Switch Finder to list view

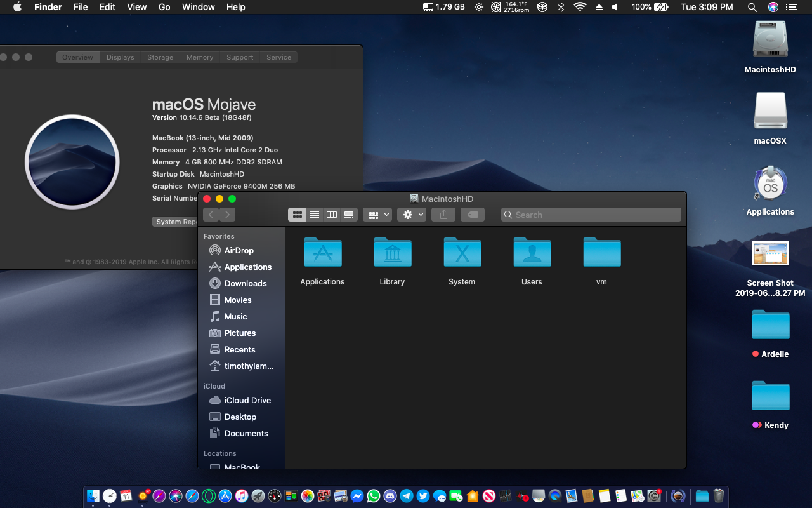tap(315, 215)
